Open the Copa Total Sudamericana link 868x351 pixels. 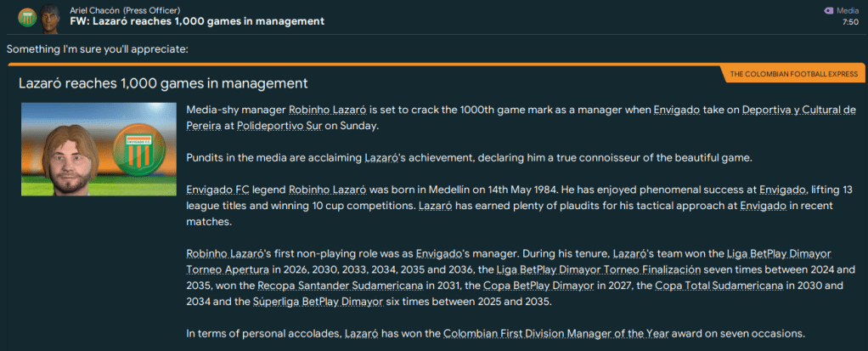tap(714, 285)
